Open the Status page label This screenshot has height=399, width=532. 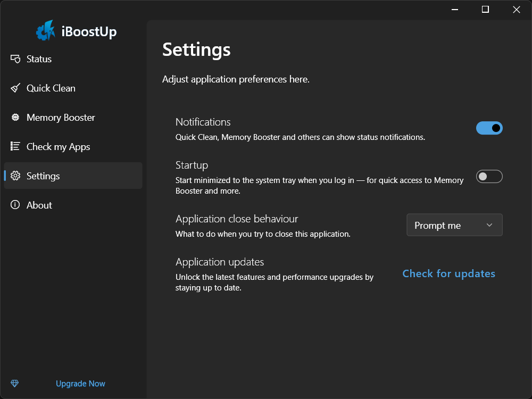click(39, 59)
